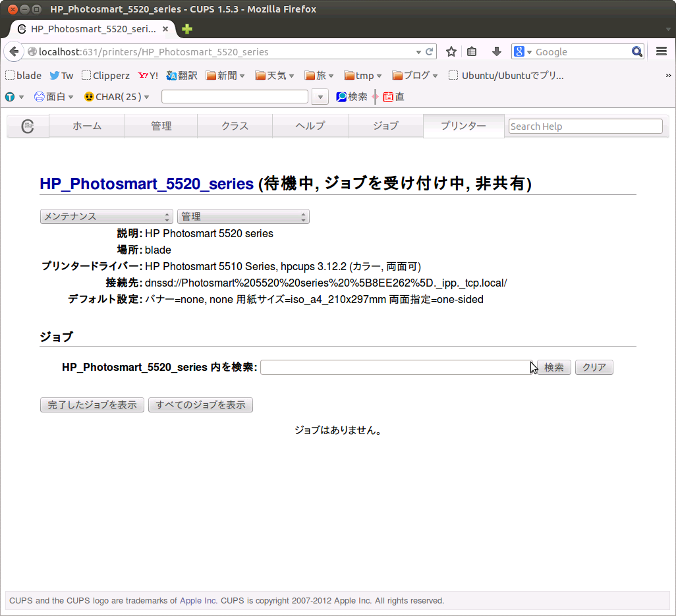The width and height of the screenshot is (676, 616).
Task: Open the ブログ bookmark folder
Action: (414, 76)
